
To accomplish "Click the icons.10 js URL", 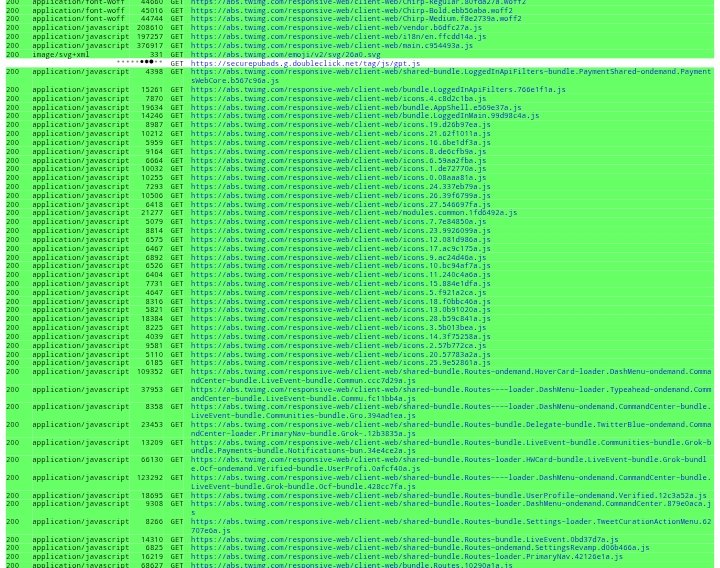I will coord(341,265).
